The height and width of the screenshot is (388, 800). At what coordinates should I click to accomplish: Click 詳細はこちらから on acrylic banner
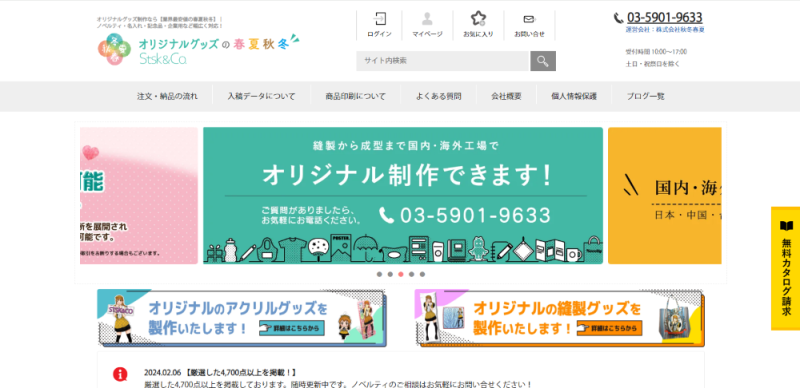[292, 328]
